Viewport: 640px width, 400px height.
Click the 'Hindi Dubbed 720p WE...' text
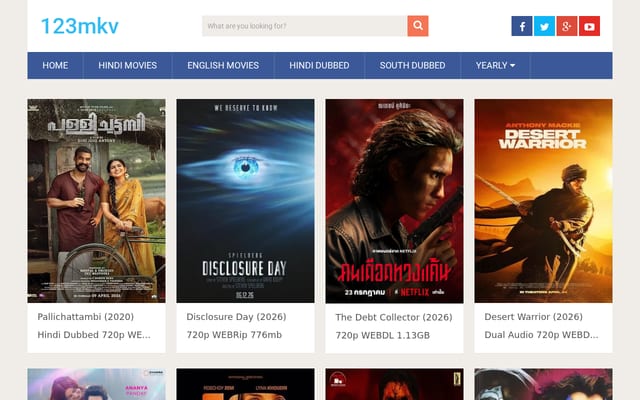point(94,335)
